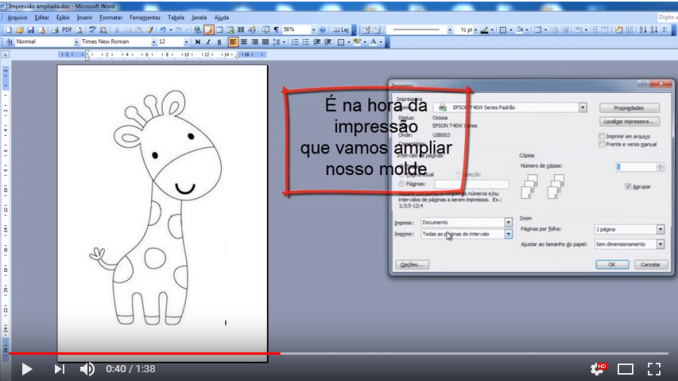Click the Opções button
This screenshot has width=678, height=381.
tap(412, 264)
